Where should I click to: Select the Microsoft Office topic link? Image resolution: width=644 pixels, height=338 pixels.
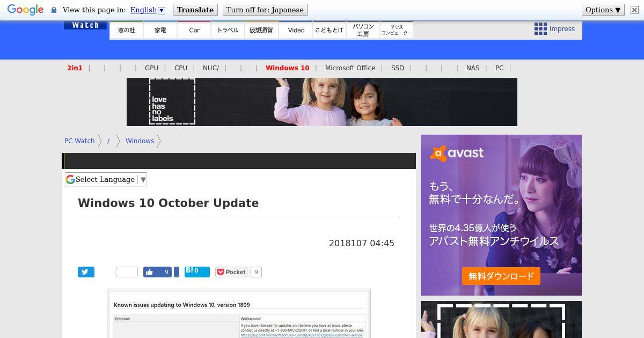tap(350, 68)
